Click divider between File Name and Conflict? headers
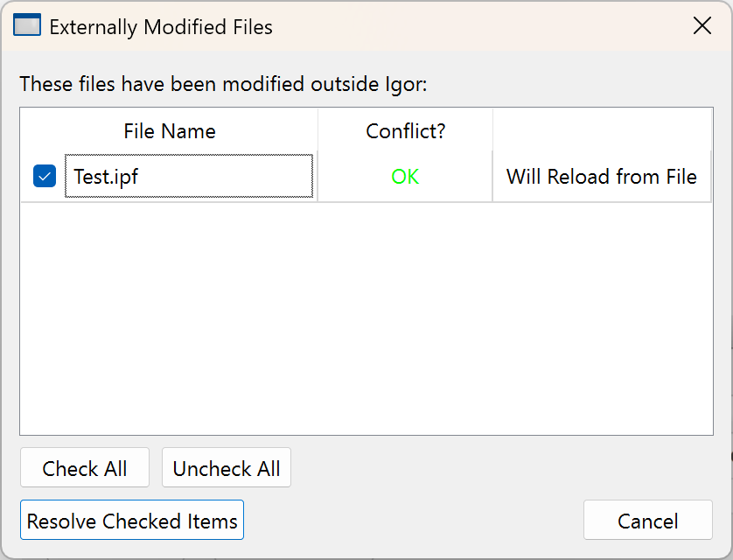Viewport: 733px width, 560px height. tap(318, 131)
